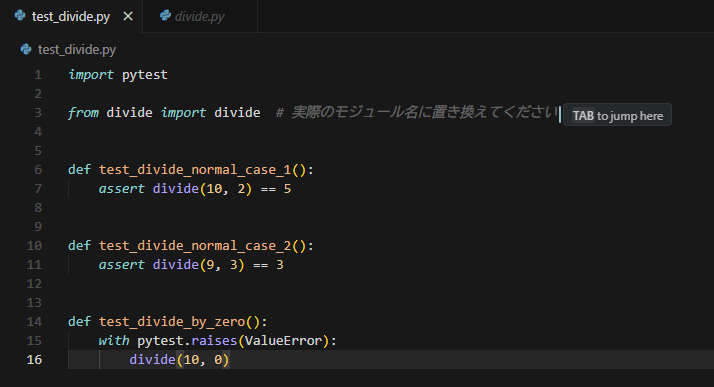Click 'pytest' module name on line 1
714x387 pixels.
(145, 75)
